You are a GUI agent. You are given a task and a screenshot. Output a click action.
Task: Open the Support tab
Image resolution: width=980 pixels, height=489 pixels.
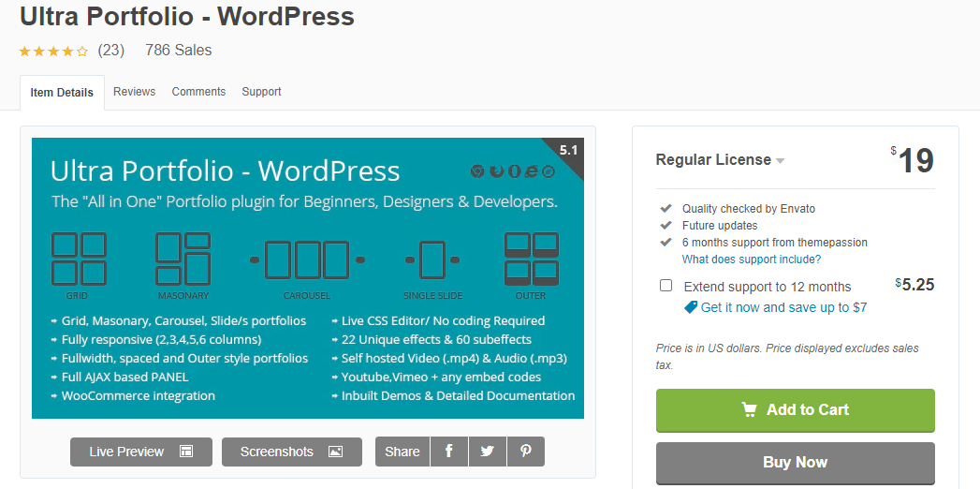(261, 91)
